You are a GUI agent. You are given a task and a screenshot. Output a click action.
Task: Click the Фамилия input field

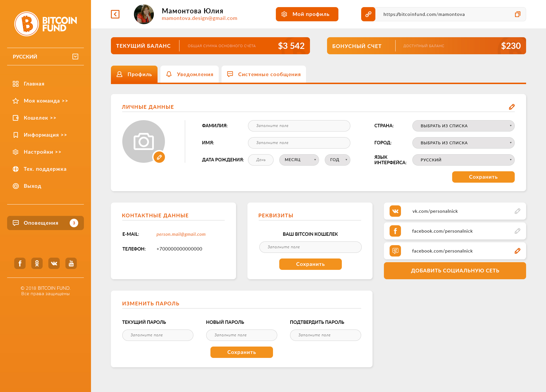coord(299,126)
